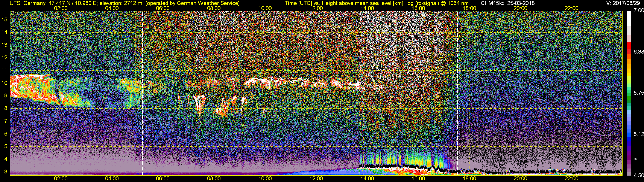Viewport: 644px width, 182px height.
Task: Select the text "(operated by German Weather Service)"
Action: pos(193,3)
